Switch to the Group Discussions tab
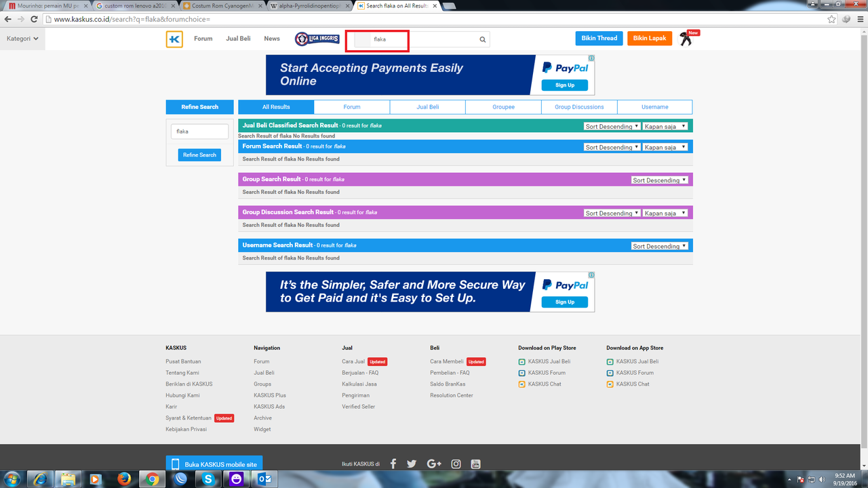Screen dimensions: 868x488 [x=579, y=107]
